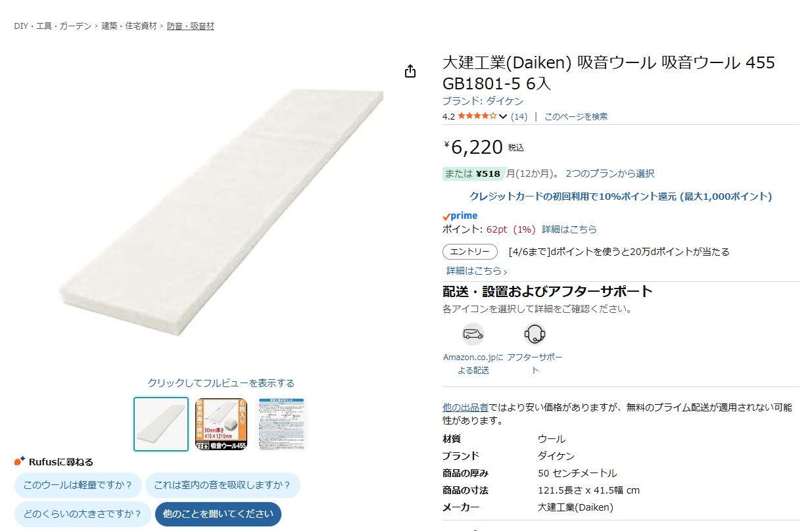The height and width of the screenshot is (531, 812).
Task: Open the main product image full view
Action: pos(221,210)
